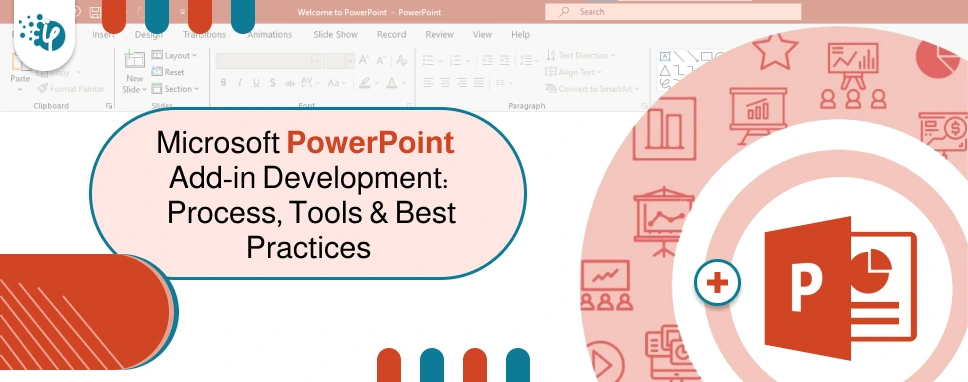
Task: Open the font name combo box
Action: (x=268, y=60)
